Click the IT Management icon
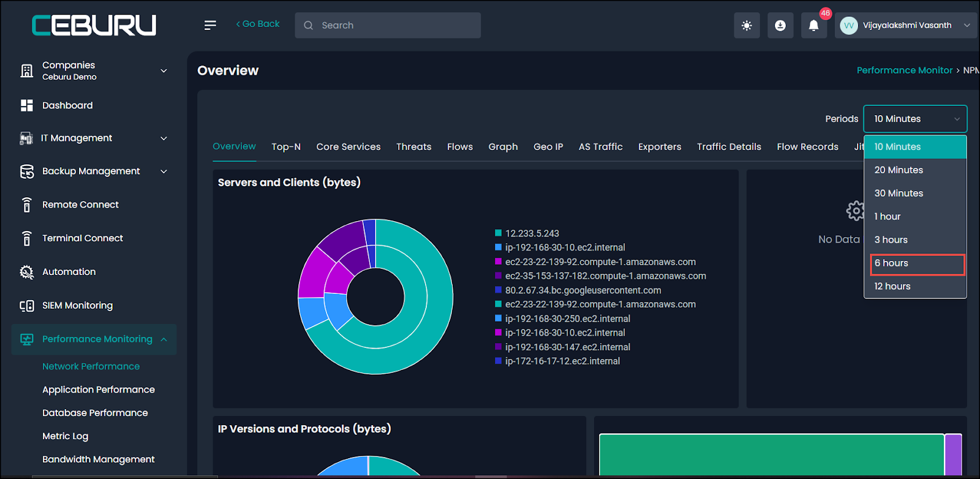Screen dimensions: 980x479 click(26, 138)
